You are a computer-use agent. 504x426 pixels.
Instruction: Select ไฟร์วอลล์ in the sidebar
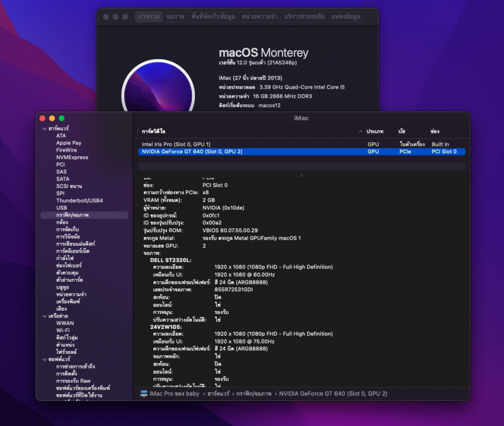point(66,352)
